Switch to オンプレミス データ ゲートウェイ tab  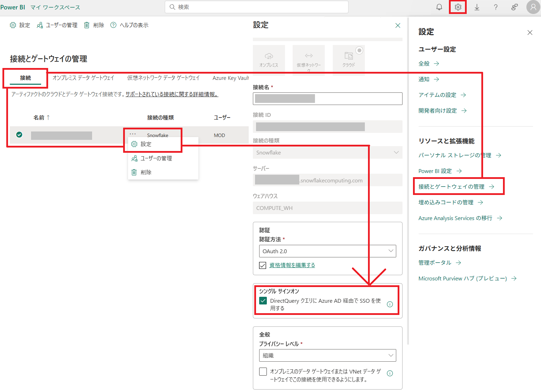pyautogui.click(x=83, y=78)
